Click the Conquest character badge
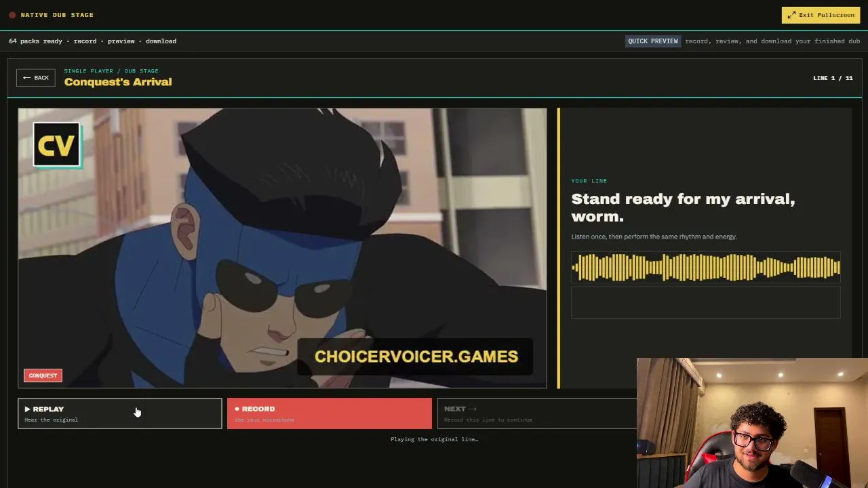This screenshot has height=488, width=868. 43,375
